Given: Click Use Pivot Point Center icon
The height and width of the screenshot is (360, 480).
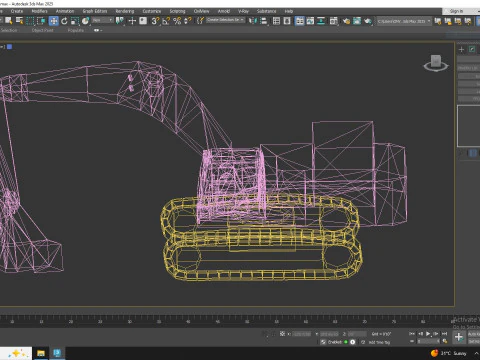Looking at the screenshot, I should pyautogui.click(x=119, y=21).
